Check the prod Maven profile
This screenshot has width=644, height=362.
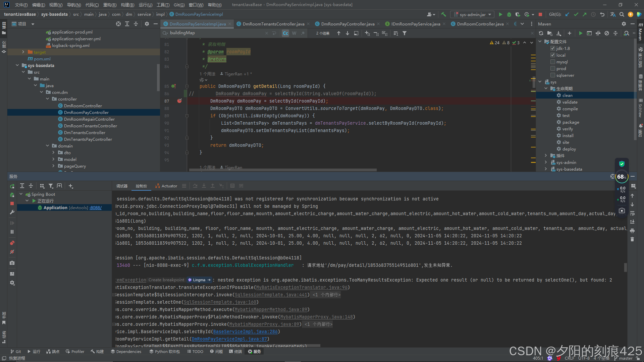(x=553, y=69)
